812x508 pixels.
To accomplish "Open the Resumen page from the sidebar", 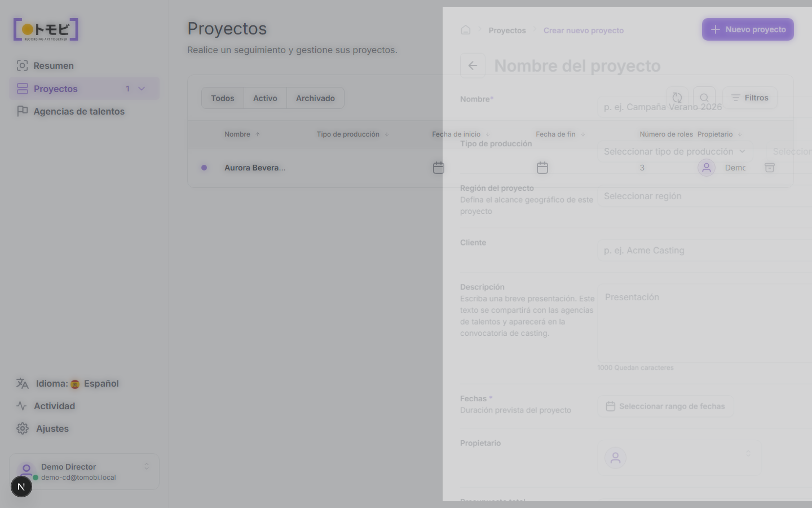I will (84, 65).
